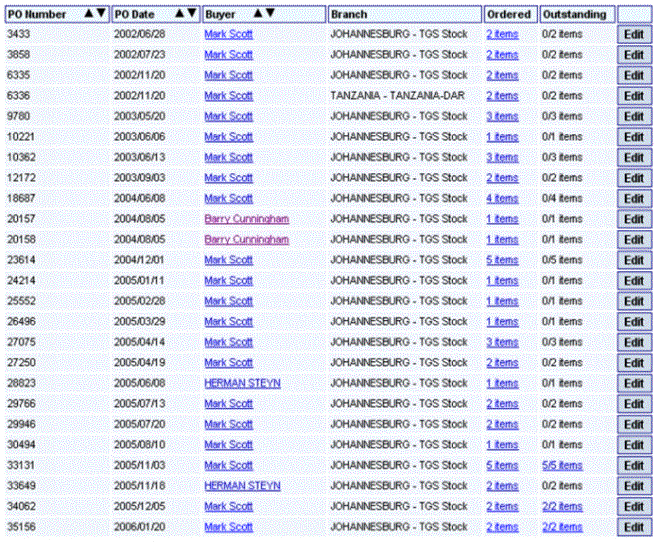Click the Branch column header
Screen dimensions: 660x545
coord(405,14)
